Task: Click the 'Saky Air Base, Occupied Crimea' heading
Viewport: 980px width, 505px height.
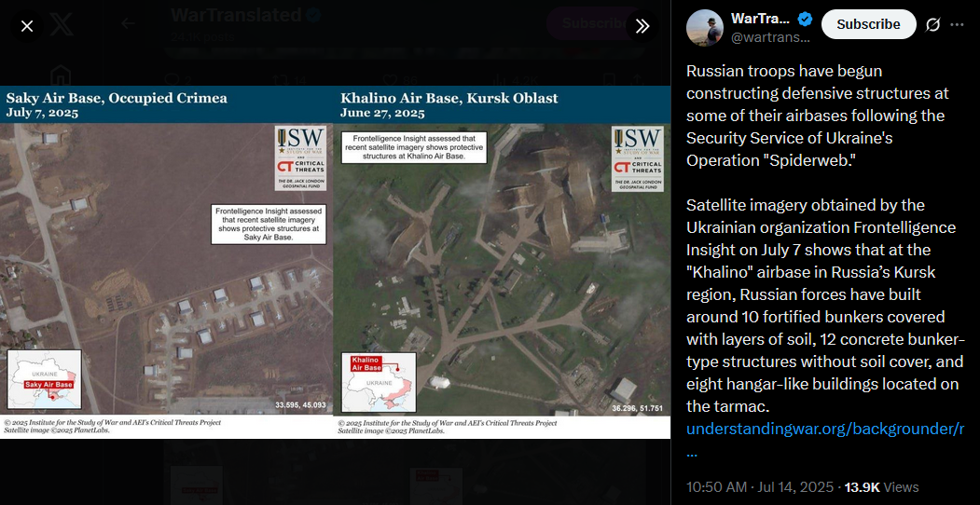Action: [x=117, y=98]
